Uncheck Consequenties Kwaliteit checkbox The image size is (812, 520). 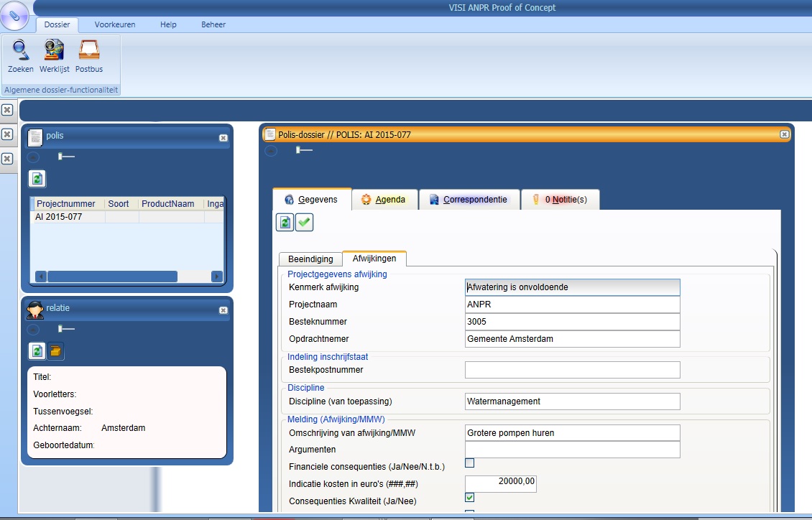[x=470, y=498]
